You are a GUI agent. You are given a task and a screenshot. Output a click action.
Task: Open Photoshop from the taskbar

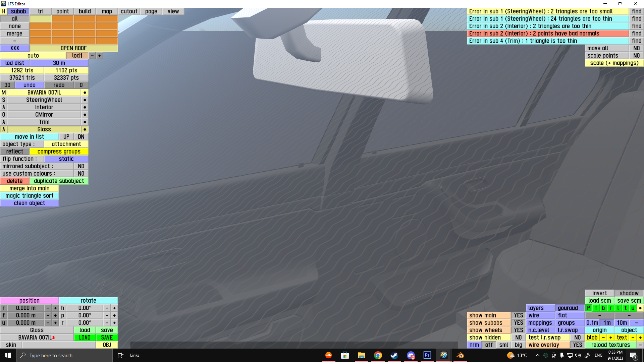pyautogui.click(x=427, y=355)
